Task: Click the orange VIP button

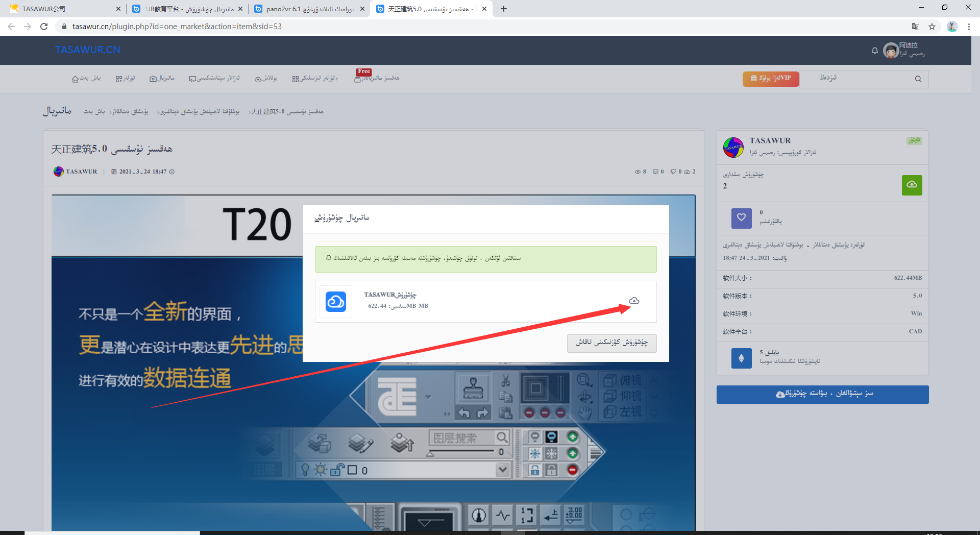Action: coord(771,79)
